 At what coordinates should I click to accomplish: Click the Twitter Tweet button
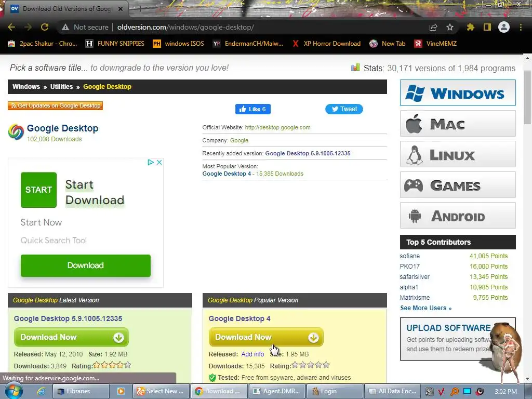[x=344, y=109]
